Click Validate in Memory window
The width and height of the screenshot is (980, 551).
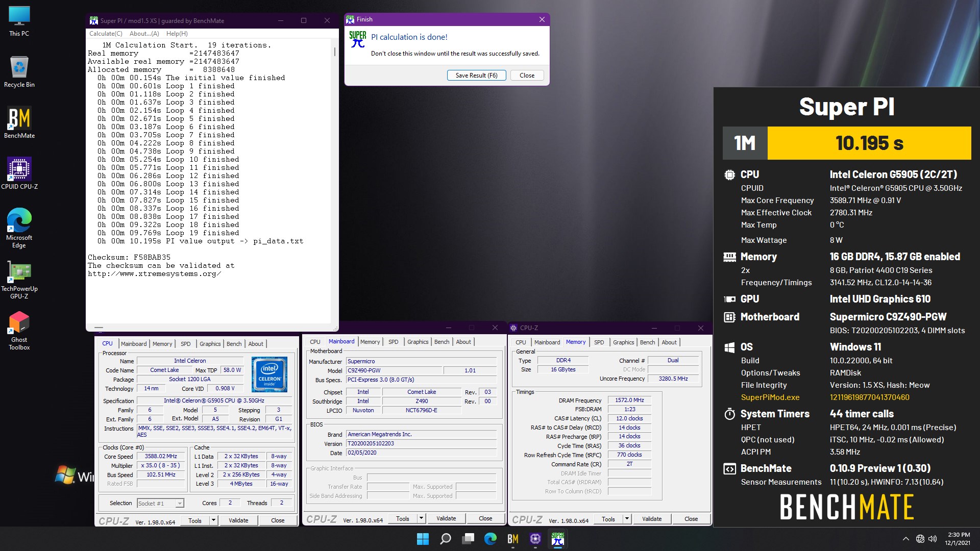click(x=652, y=519)
